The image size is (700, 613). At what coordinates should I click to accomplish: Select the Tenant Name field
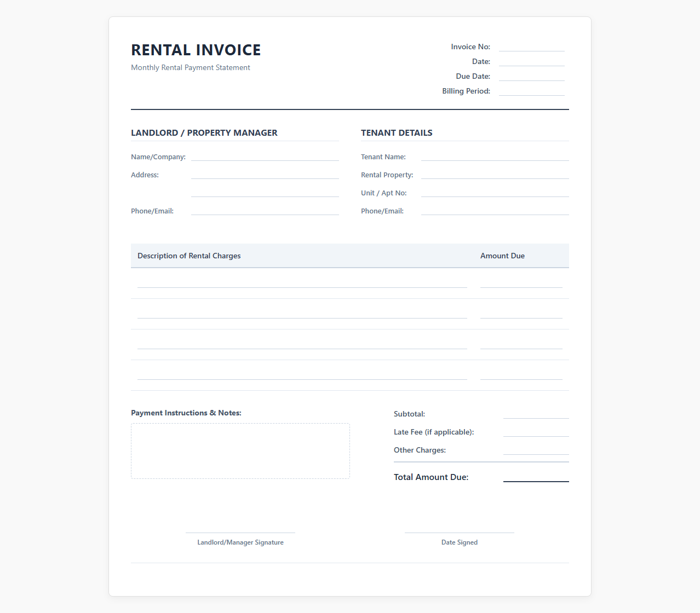[x=495, y=155]
